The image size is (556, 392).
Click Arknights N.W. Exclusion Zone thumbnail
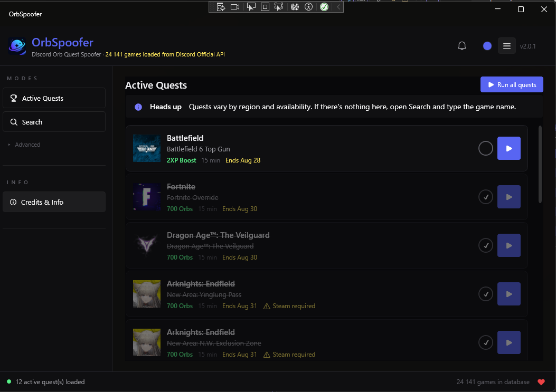click(146, 342)
